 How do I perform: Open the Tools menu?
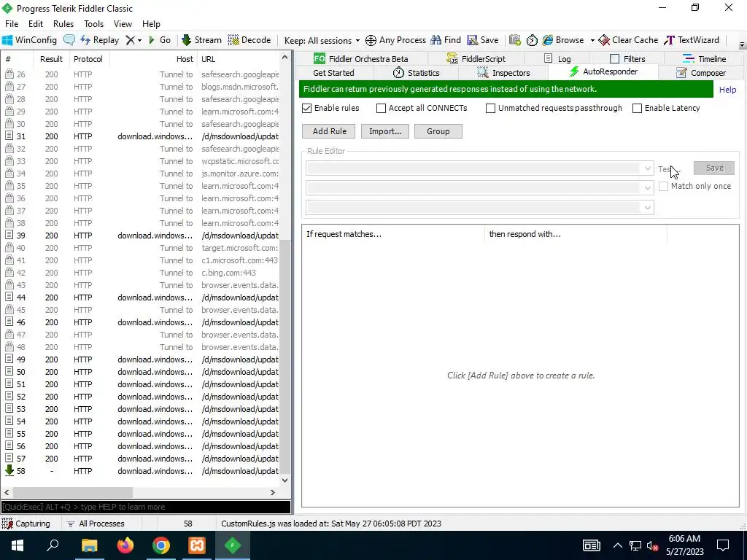coord(93,24)
